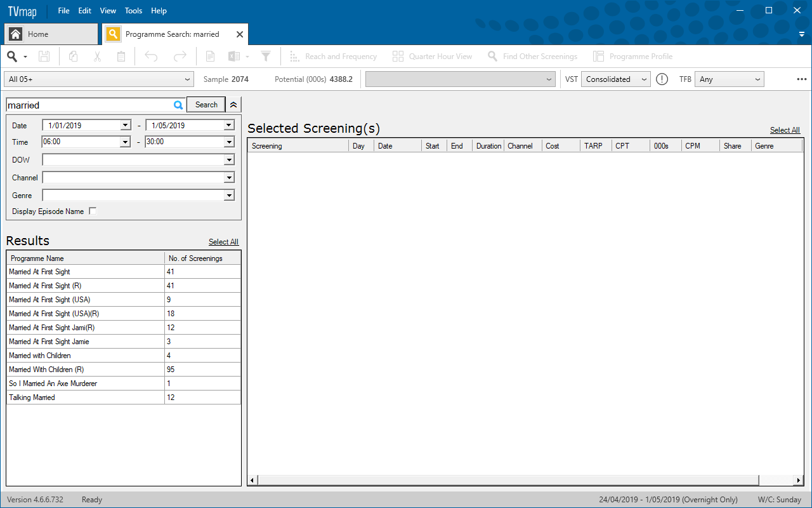Open the tab list dropdown arrow
Image resolution: width=812 pixels, height=508 pixels.
(802, 34)
